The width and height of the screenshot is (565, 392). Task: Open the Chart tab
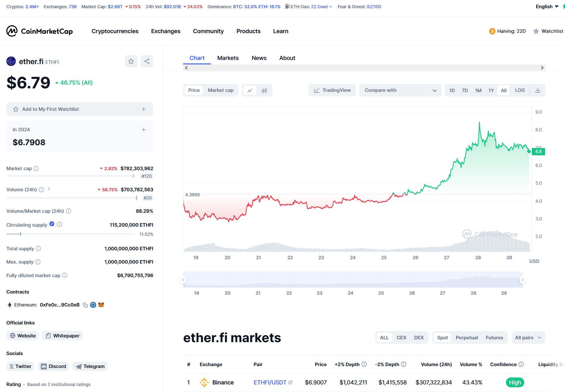[197, 58]
